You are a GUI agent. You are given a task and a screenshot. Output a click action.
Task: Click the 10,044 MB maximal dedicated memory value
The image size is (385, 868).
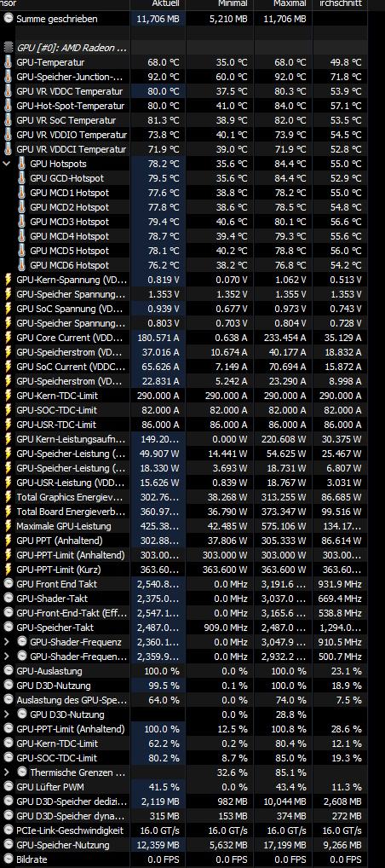coord(284,801)
